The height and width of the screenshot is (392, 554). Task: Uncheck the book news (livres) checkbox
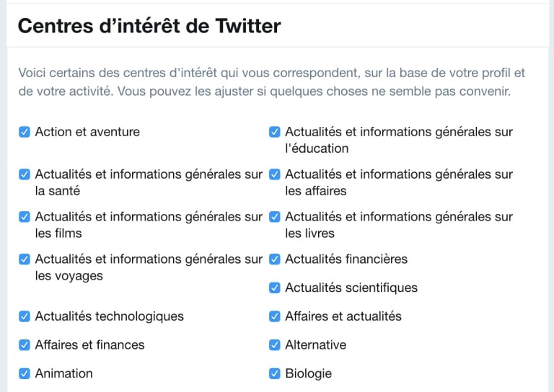275,217
